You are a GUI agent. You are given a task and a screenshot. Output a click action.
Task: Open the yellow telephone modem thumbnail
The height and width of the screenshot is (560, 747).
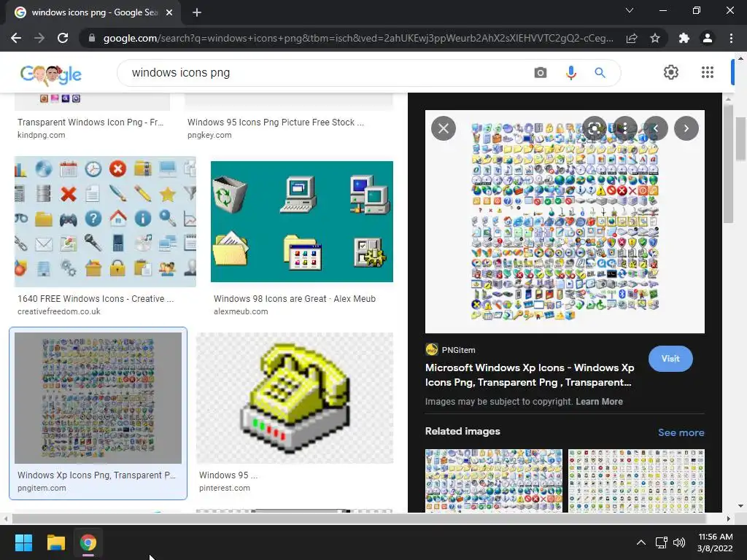point(295,397)
